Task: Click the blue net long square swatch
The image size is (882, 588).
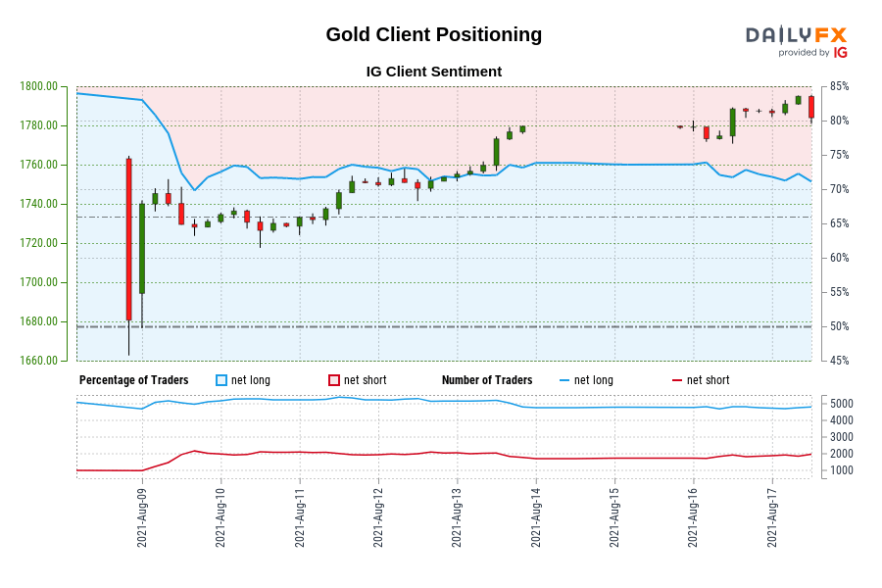Action: (x=220, y=380)
